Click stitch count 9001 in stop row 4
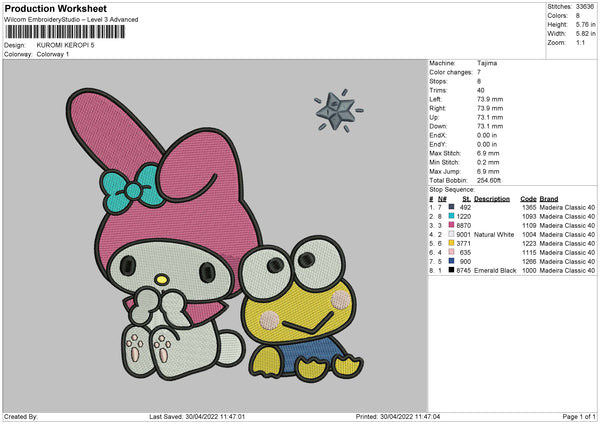This screenshot has height=424, width=600. [x=464, y=235]
